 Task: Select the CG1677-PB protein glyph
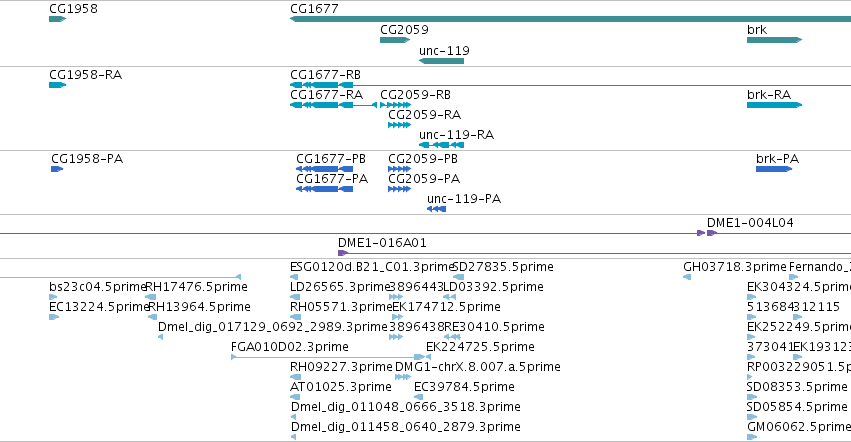click(x=325, y=169)
